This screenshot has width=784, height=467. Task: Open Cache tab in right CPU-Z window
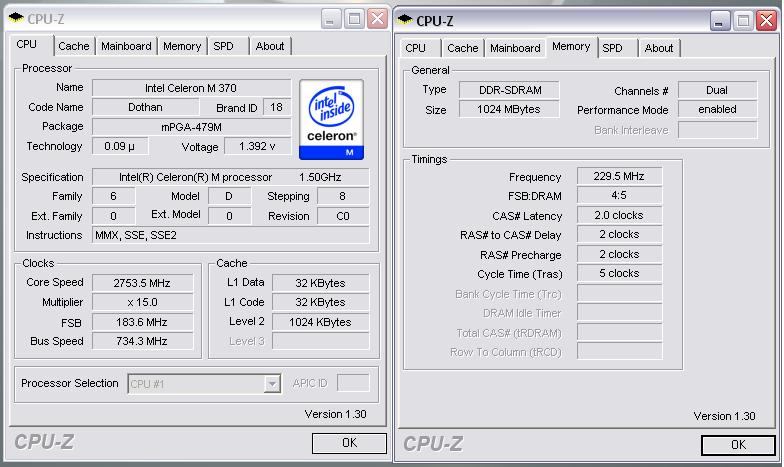click(x=462, y=48)
